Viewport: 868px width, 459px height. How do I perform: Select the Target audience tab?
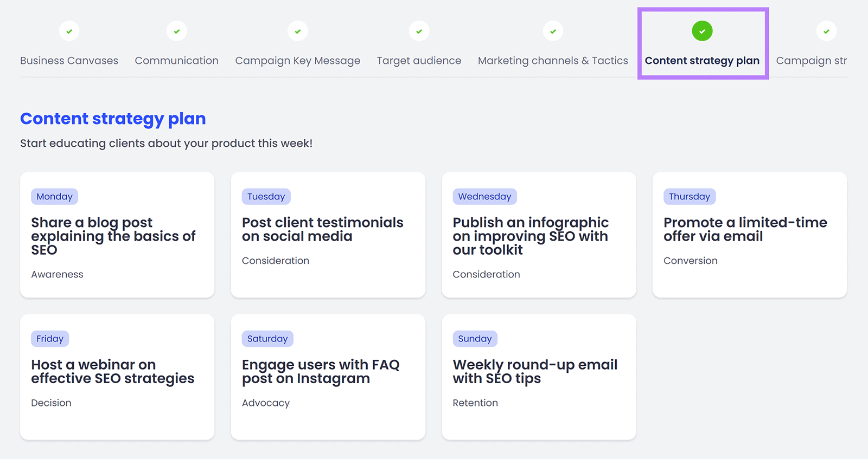pos(419,61)
